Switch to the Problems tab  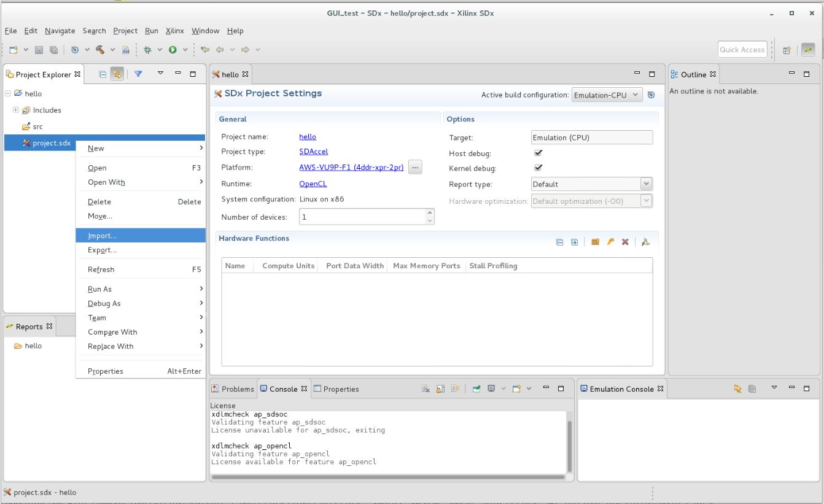tap(233, 389)
